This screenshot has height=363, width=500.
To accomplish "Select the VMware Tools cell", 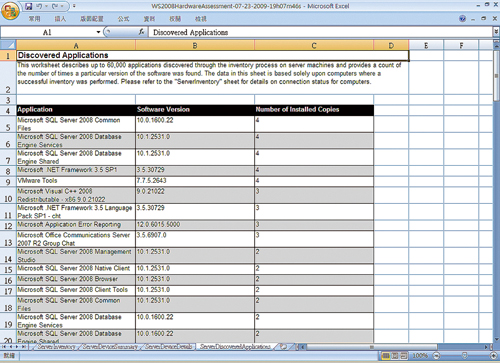I will [x=76, y=181].
